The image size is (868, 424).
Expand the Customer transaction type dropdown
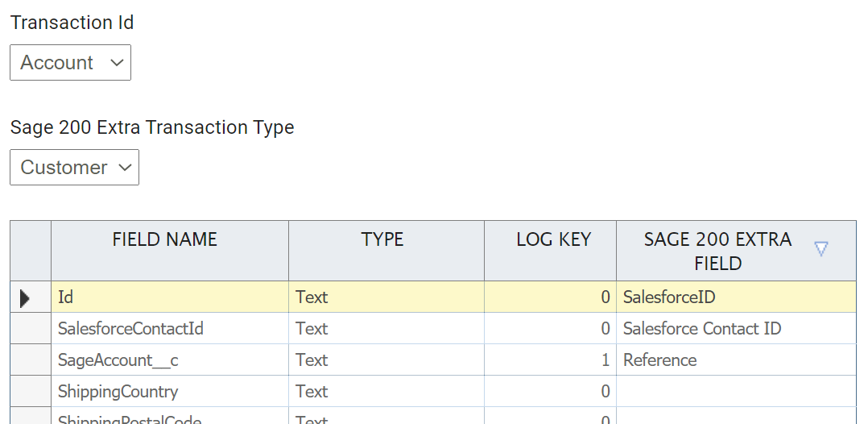click(x=74, y=168)
